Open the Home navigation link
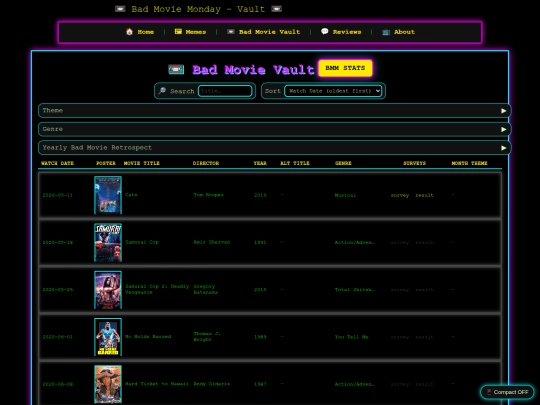 click(x=140, y=32)
